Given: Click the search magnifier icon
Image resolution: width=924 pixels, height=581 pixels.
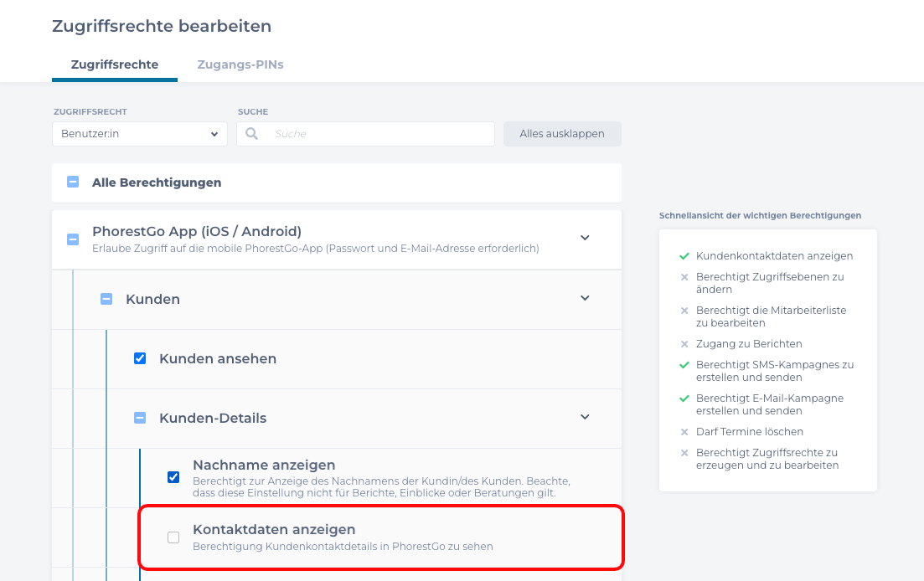Looking at the screenshot, I should (x=251, y=133).
